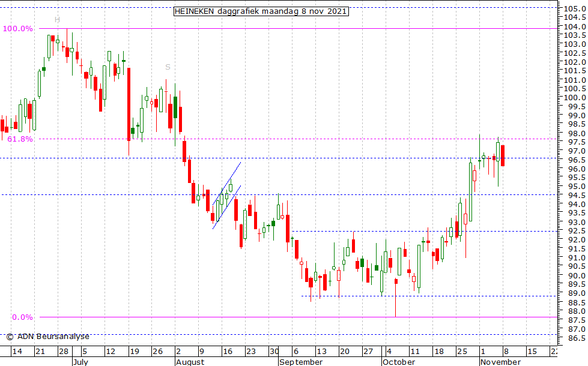The width and height of the screenshot is (588, 366).
Task: Select the July month label
Action: point(80,362)
